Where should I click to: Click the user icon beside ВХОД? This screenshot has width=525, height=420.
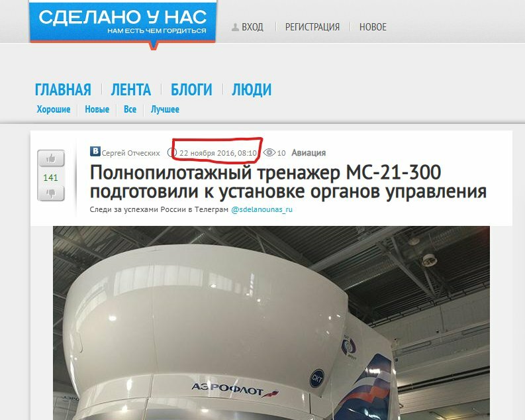[236, 27]
